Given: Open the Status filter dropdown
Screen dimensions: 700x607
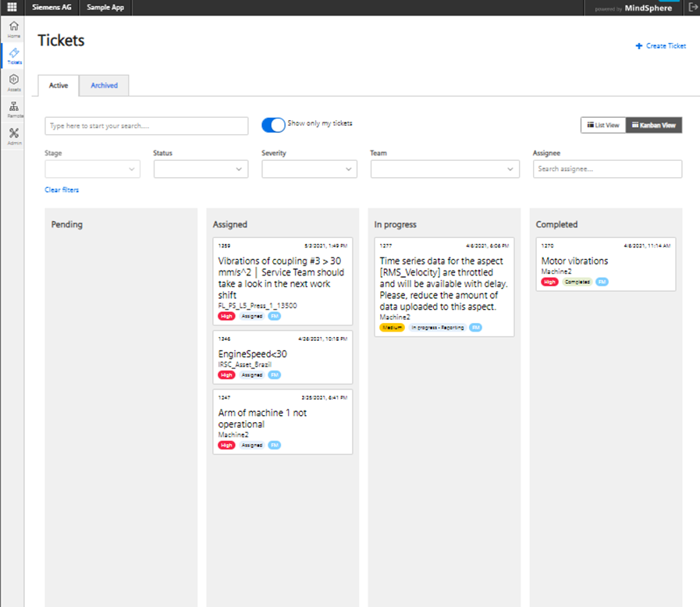Looking at the screenshot, I should click(201, 169).
